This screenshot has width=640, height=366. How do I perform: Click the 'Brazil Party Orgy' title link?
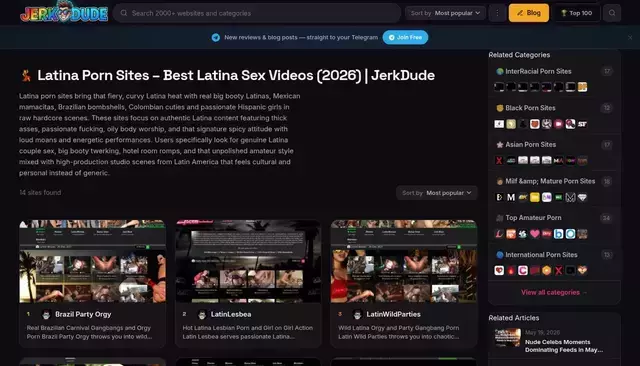83,314
